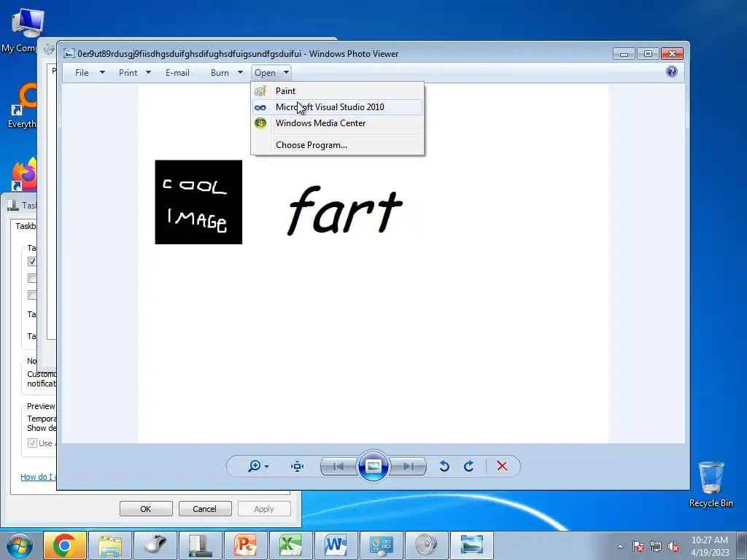This screenshot has width=747, height=560.
Task: Click the Actual size fit icon
Action: (x=298, y=466)
